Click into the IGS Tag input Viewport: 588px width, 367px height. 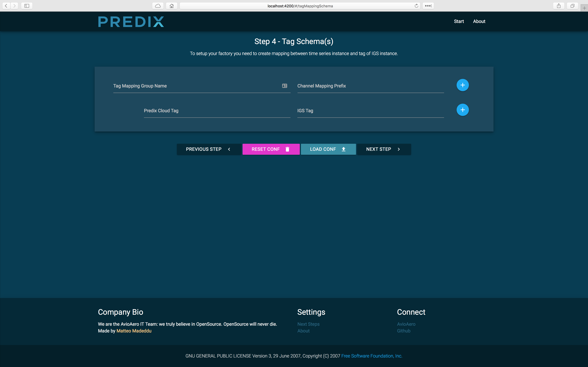pyautogui.click(x=370, y=111)
